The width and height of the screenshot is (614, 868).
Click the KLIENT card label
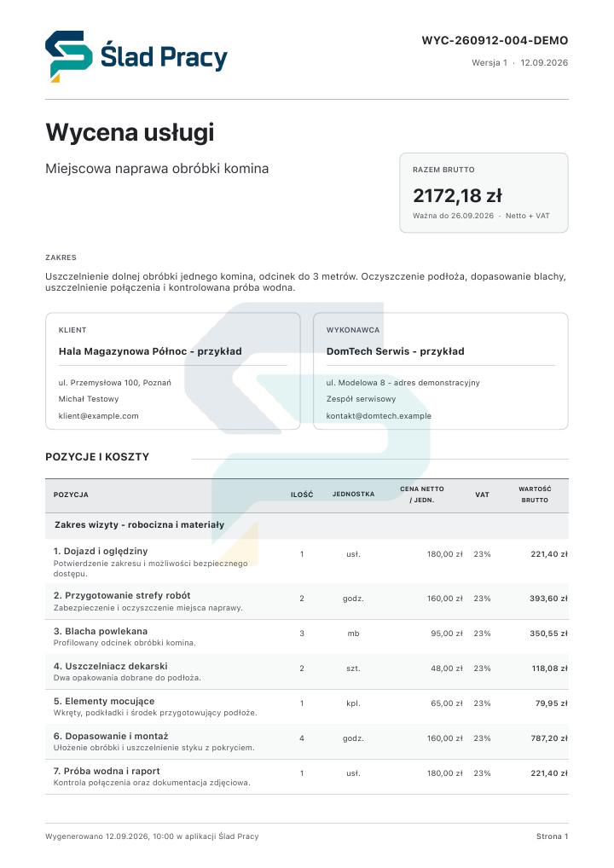tap(72, 330)
